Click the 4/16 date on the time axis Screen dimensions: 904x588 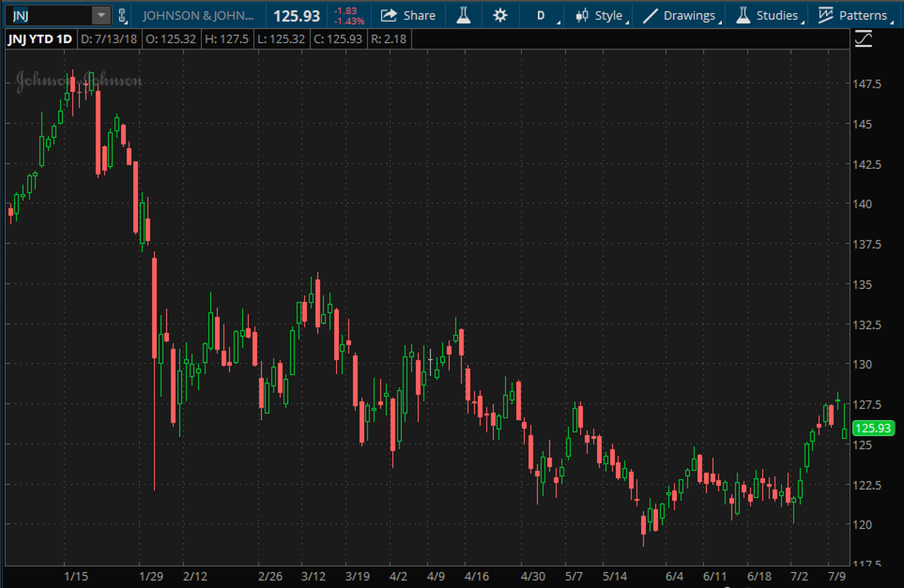tap(477, 576)
